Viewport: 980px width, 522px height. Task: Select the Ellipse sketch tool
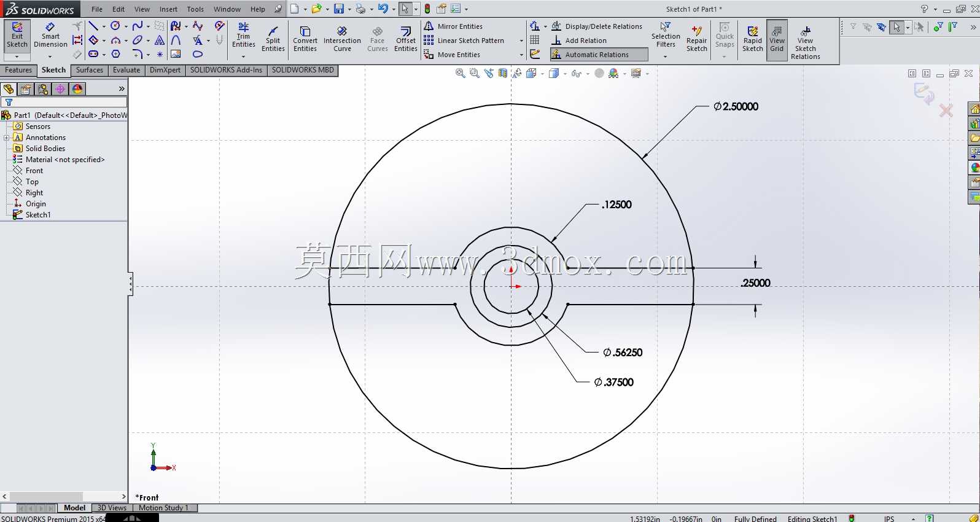point(138,40)
